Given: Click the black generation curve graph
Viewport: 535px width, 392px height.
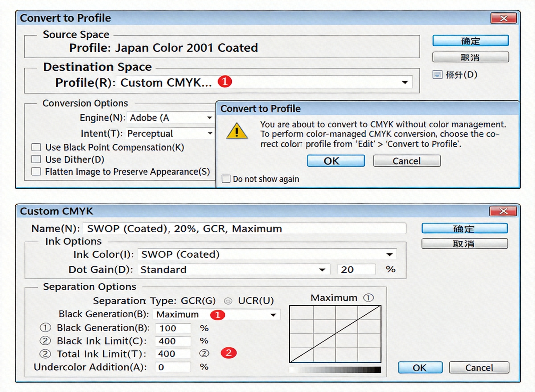Looking at the screenshot, I should click(x=335, y=334).
